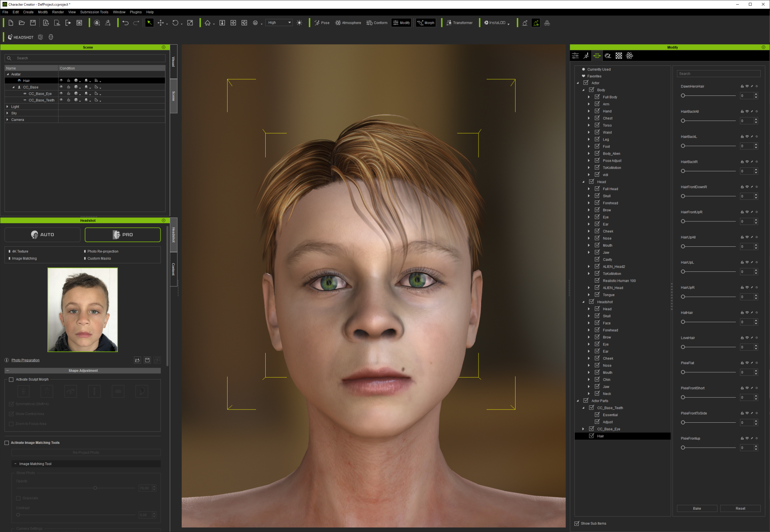Expand the Light node in Scene tree

(x=7, y=107)
